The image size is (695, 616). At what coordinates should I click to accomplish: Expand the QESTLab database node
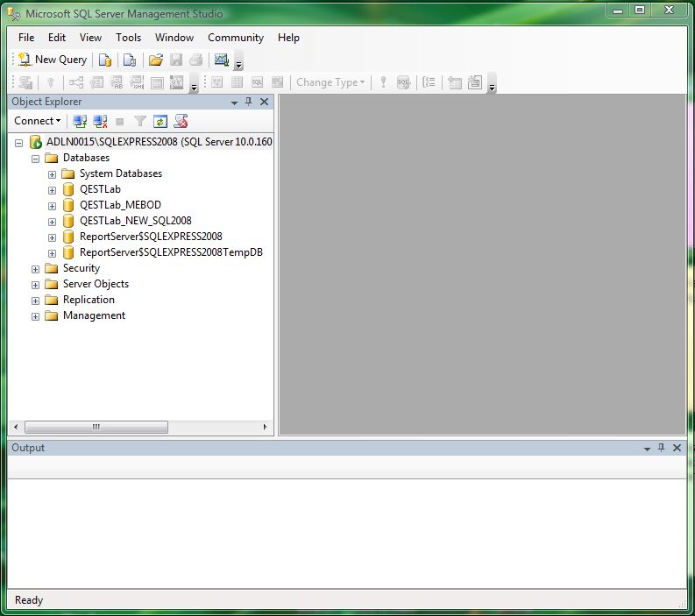[x=52, y=190]
